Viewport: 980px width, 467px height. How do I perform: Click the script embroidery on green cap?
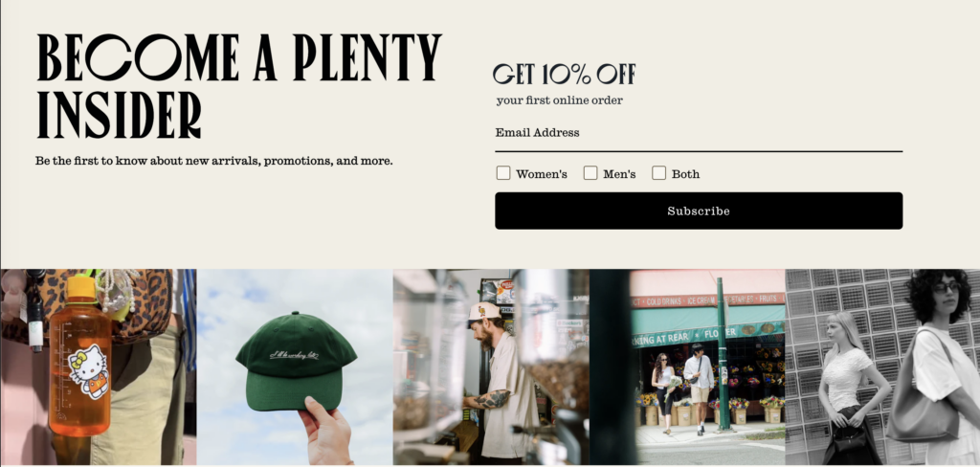[295, 355]
